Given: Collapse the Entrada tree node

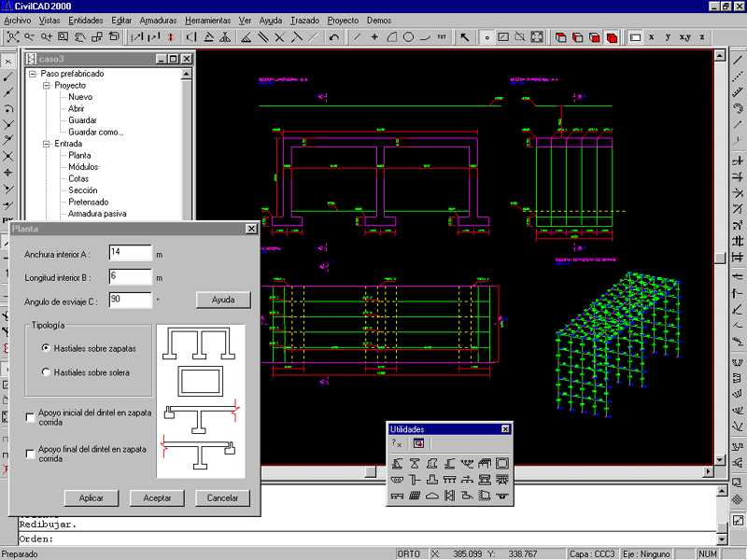Looking at the screenshot, I should click(46, 144).
